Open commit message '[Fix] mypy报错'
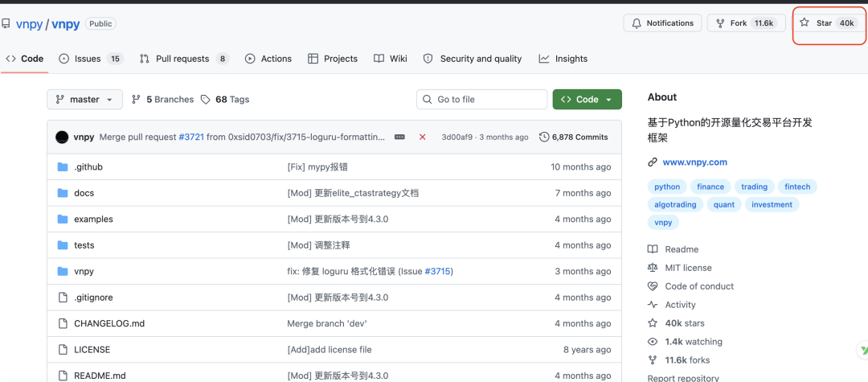 click(x=317, y=167)
